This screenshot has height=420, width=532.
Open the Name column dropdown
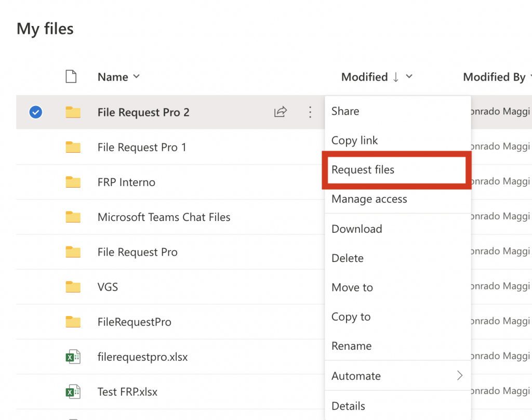pos(137,76)
